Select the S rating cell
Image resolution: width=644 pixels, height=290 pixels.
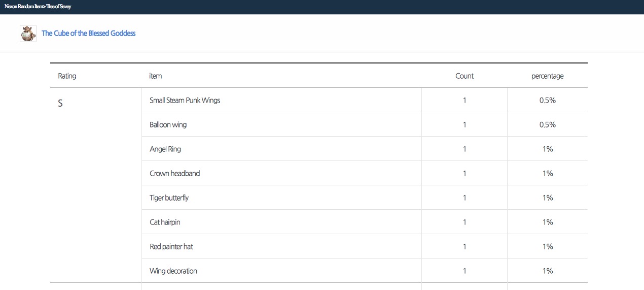[60, 104]
